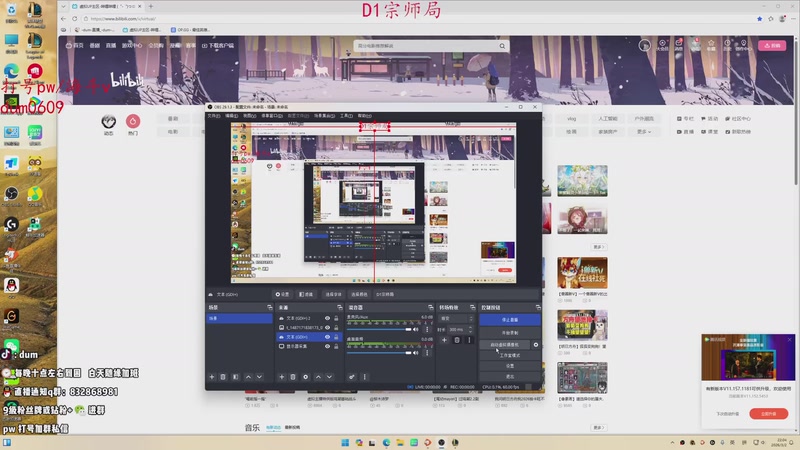Open the 工具 menu in OBS menu bar
This screenshot has height=450, width=800.
[345, 116]
